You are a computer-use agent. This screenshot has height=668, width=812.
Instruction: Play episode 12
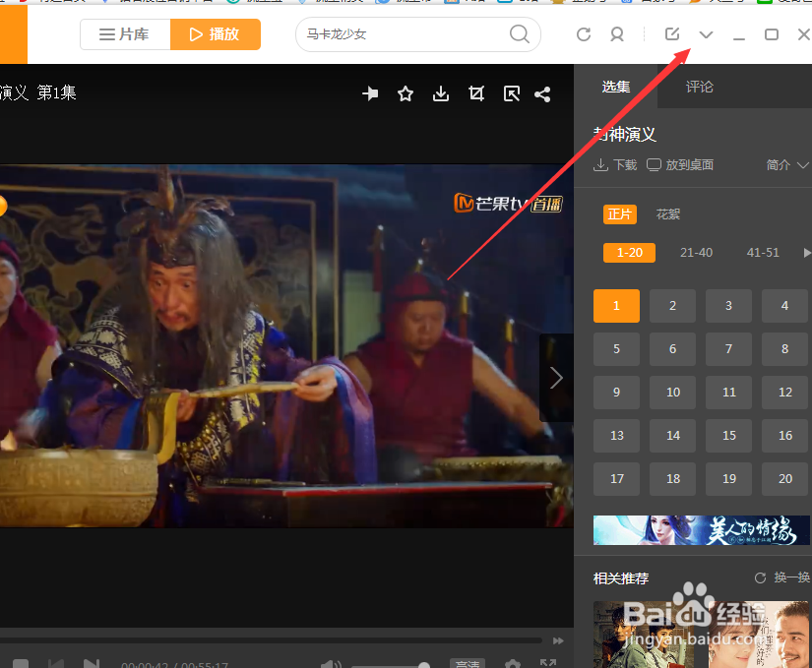[784, 393]
